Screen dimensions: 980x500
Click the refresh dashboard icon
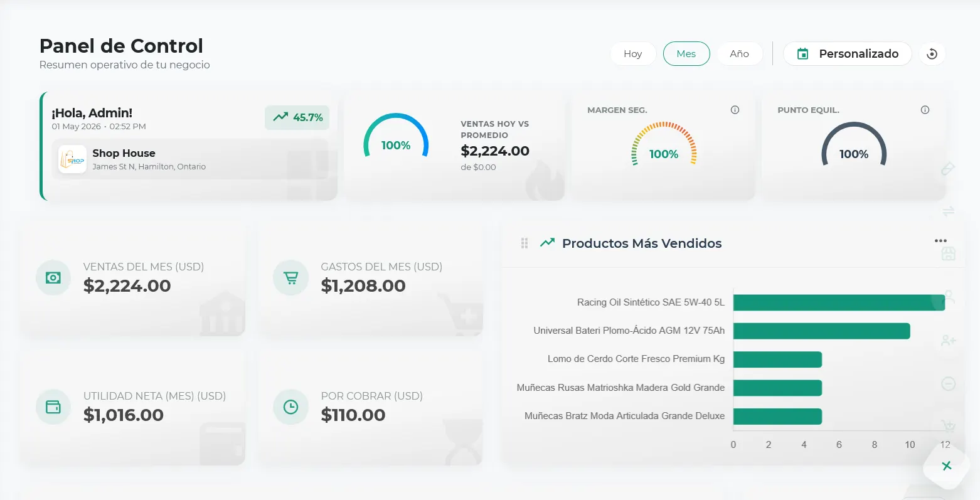point(932,54)
